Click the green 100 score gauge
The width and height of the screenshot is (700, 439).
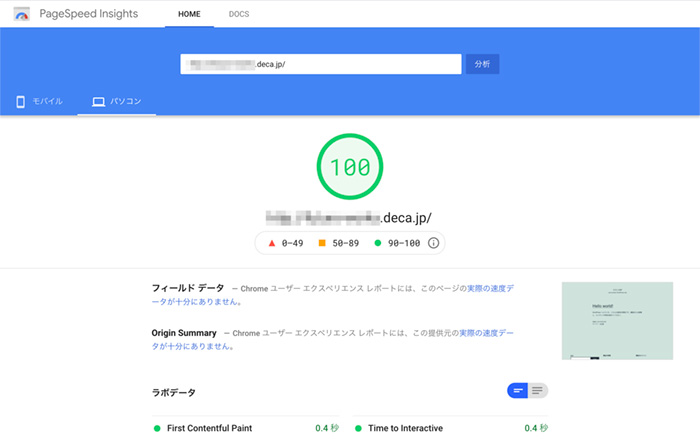tap(350, 167)
